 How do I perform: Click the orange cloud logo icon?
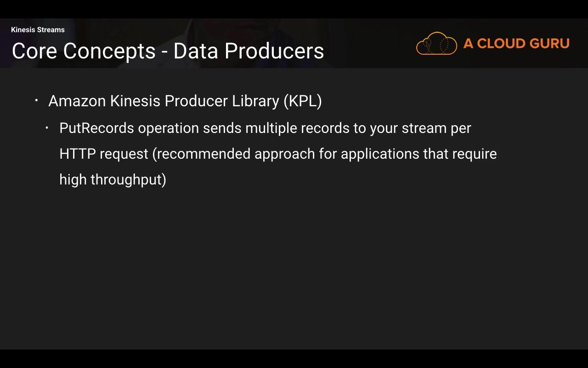click(x=436, y=44)
